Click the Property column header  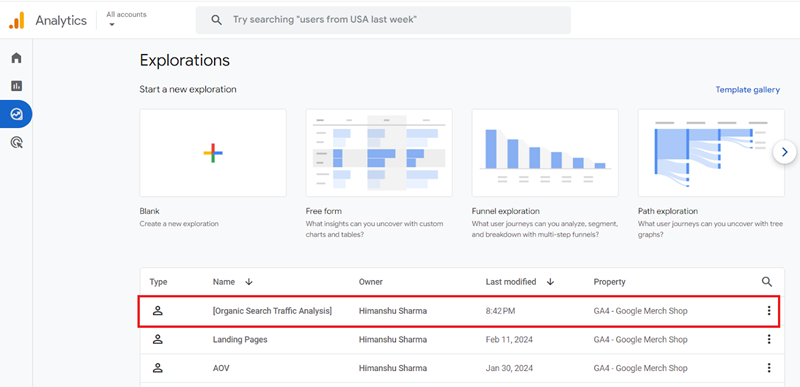pos(609,281)
